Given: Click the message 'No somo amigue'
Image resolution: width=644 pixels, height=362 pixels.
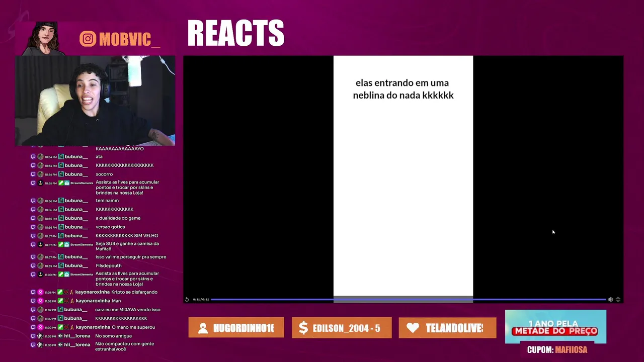Looking at the screenshot, I should tap(114, 336).
